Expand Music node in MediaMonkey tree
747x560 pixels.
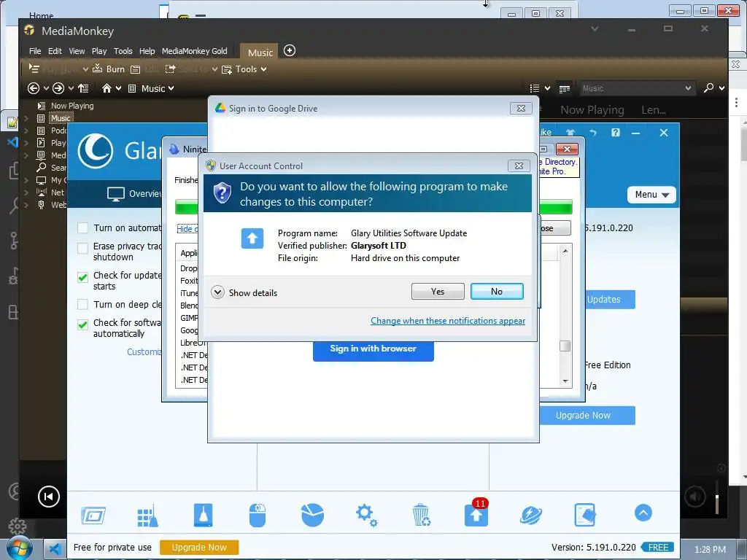tap(26, 118)
